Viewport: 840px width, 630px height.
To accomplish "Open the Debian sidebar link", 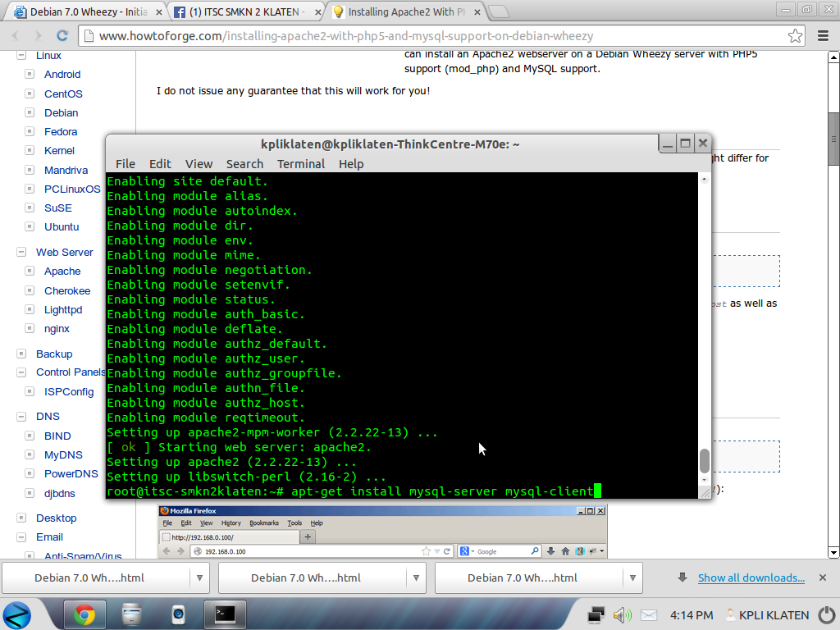I will coord(61,112).
